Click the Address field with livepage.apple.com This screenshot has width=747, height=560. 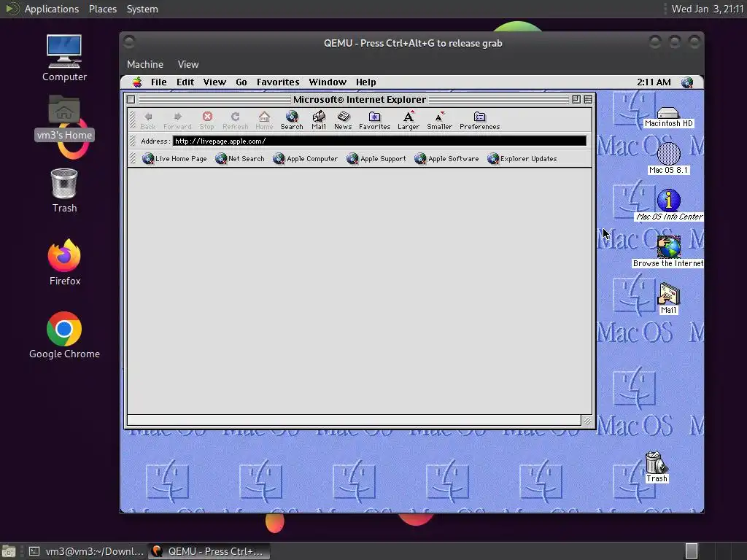(x=379, y=141)
